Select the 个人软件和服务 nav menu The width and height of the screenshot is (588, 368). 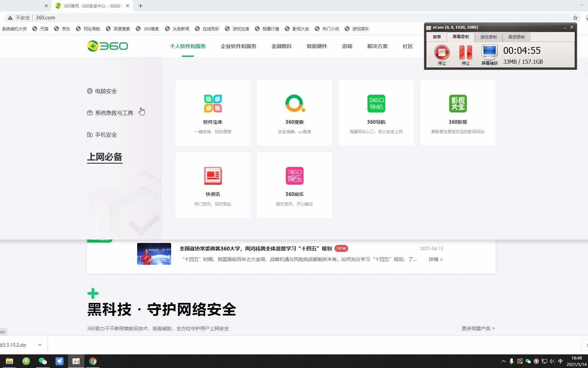pos(188,46)
